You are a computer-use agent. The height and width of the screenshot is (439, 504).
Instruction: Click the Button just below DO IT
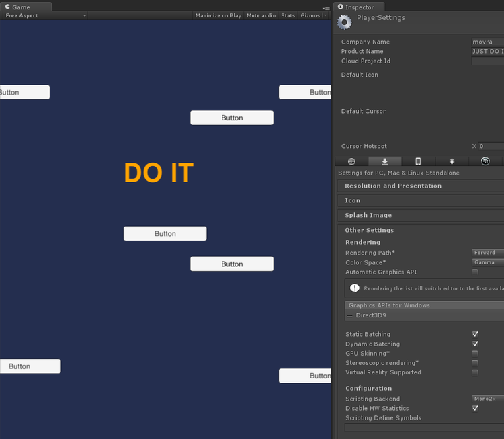165,233
